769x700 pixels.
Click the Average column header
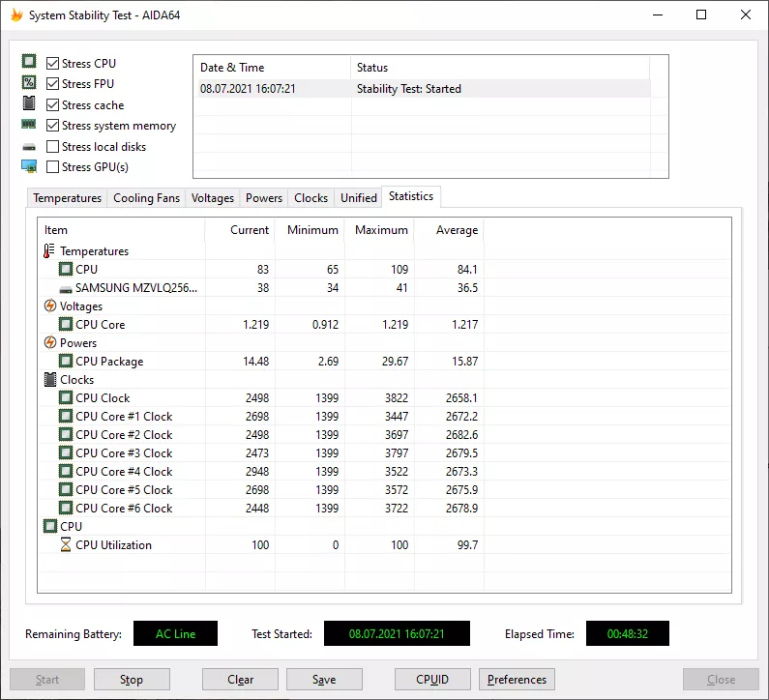click(x=449, y=230)
